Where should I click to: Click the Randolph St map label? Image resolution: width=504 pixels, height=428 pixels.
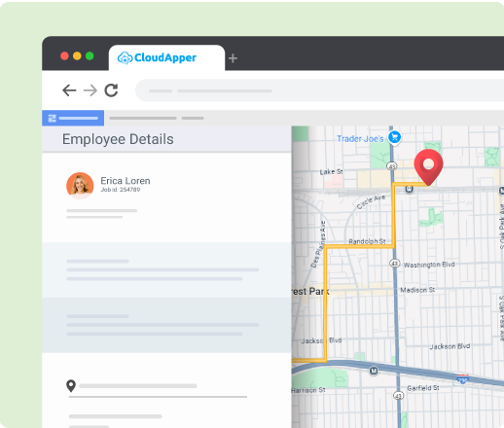367,241
